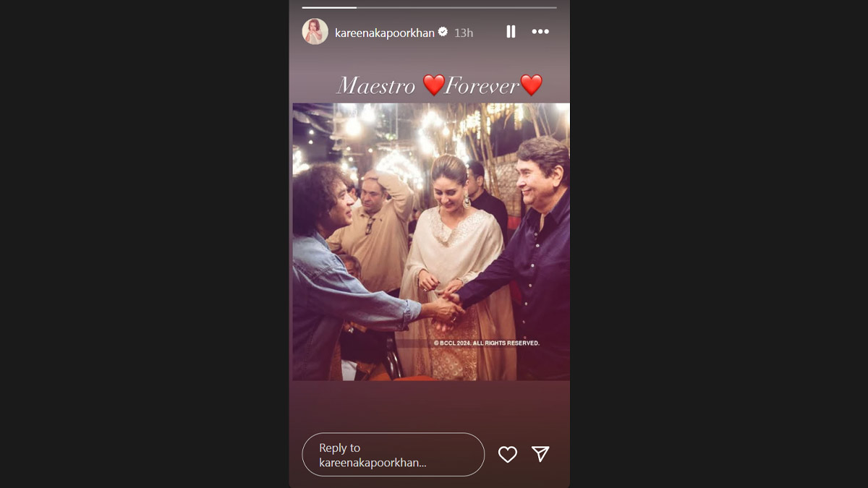This screenshot has height=488, width=868.
Task: Click the 13h timestamp
Action: pos(464,33)
